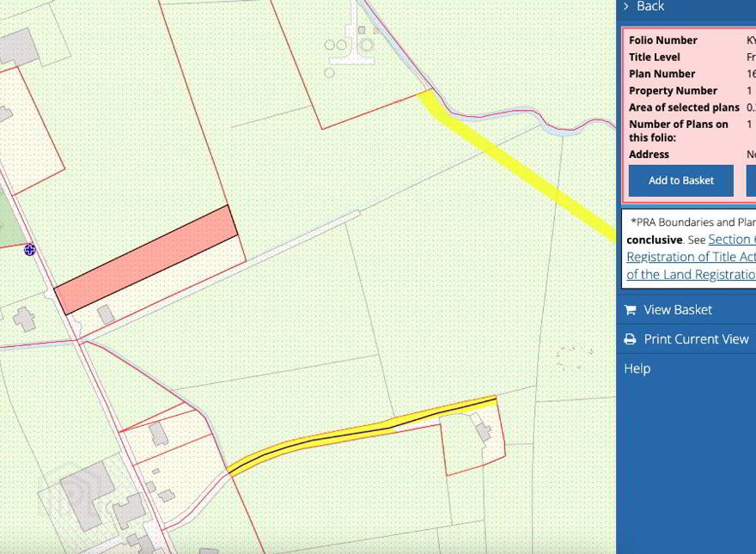Screen dimensions: 756x554
Task: Click the shopping cart icon for View Basket
Action: coord(630,310)
